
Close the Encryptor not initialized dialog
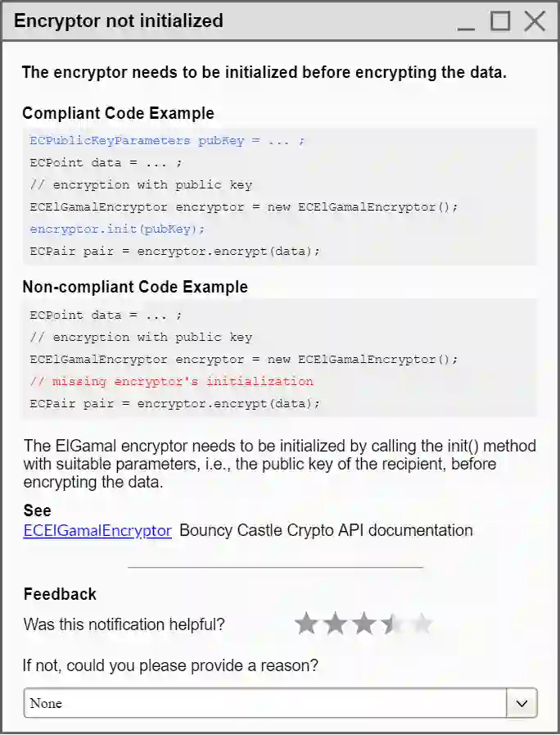tap(535, 21)
